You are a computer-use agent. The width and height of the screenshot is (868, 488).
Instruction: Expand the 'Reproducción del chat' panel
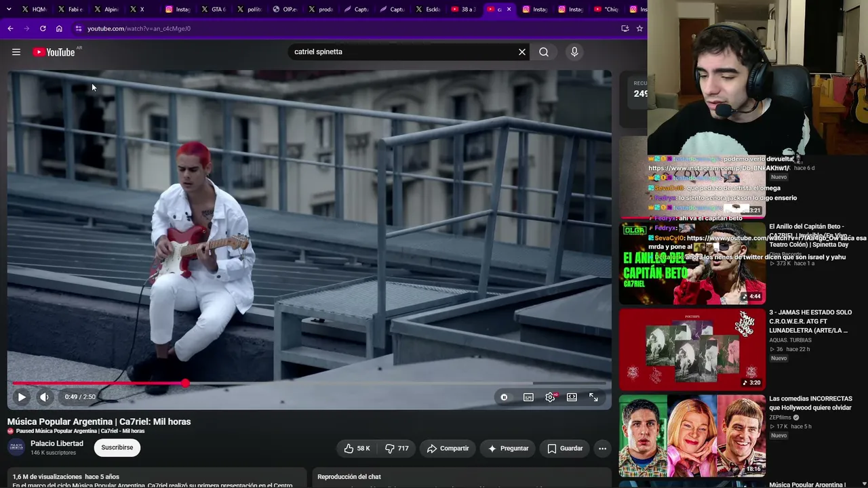(x=460, y=478)
